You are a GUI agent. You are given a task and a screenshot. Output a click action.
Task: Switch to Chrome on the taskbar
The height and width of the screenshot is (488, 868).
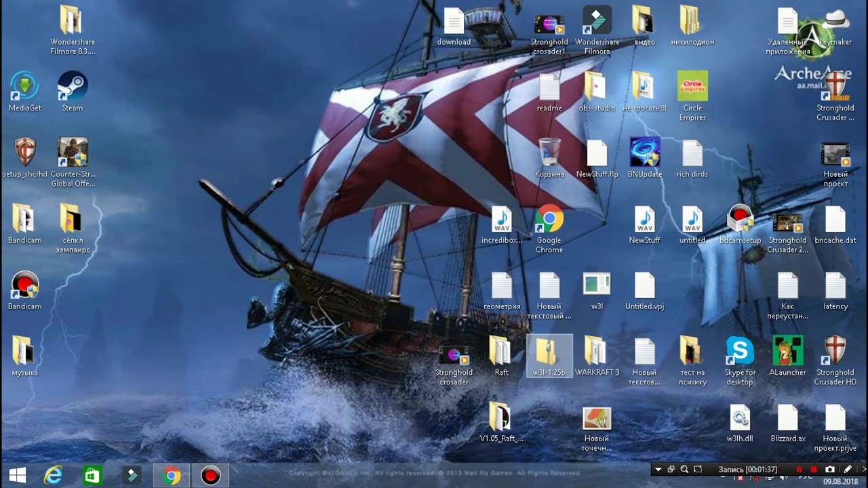pyautogui.click(x=172, y=476)
